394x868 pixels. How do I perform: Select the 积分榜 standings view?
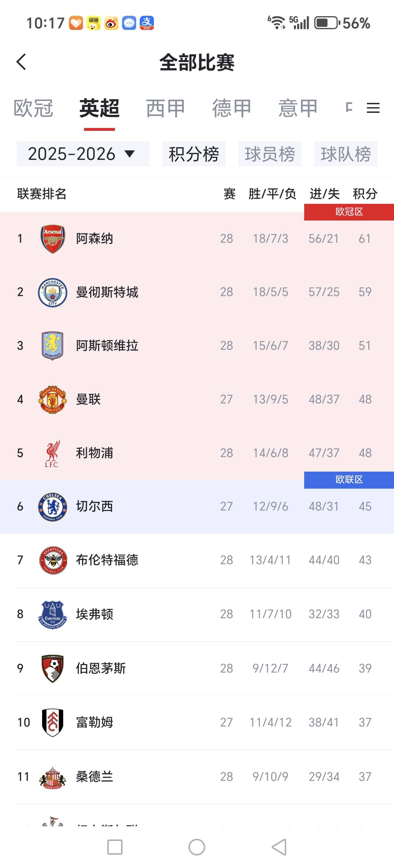194,154
